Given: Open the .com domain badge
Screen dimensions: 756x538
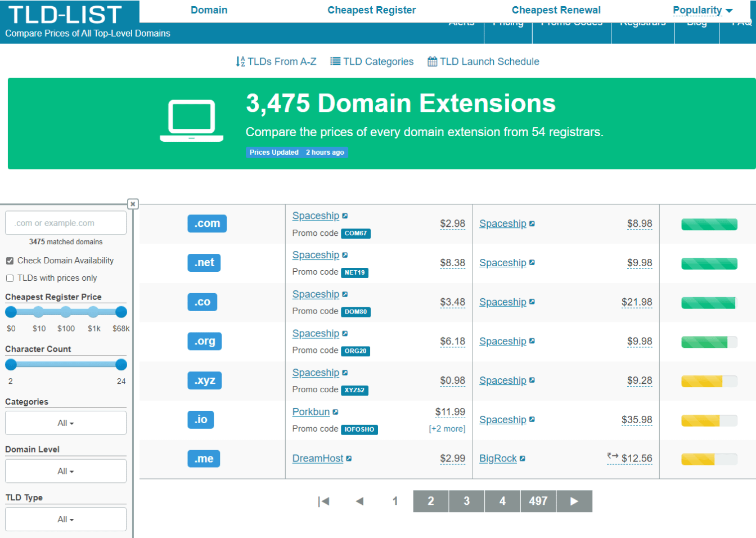Looking at the screenshot, I should pyautogui.click(x=207, y=223).
